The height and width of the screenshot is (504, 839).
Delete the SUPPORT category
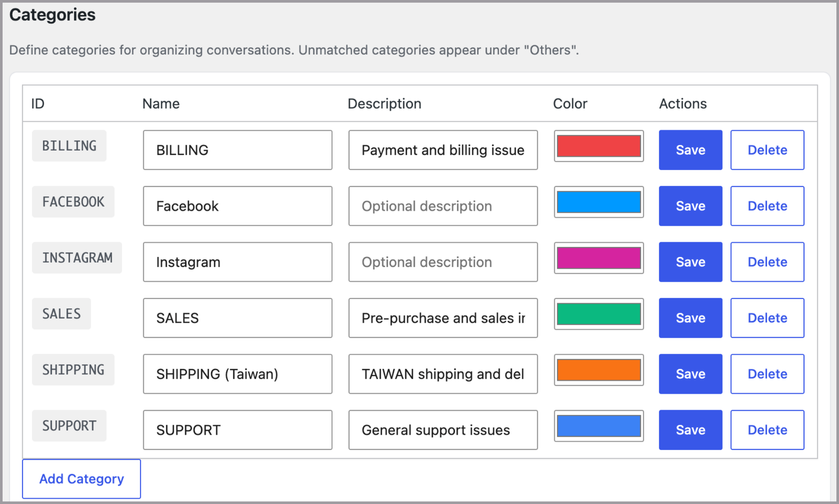(767, 430)
